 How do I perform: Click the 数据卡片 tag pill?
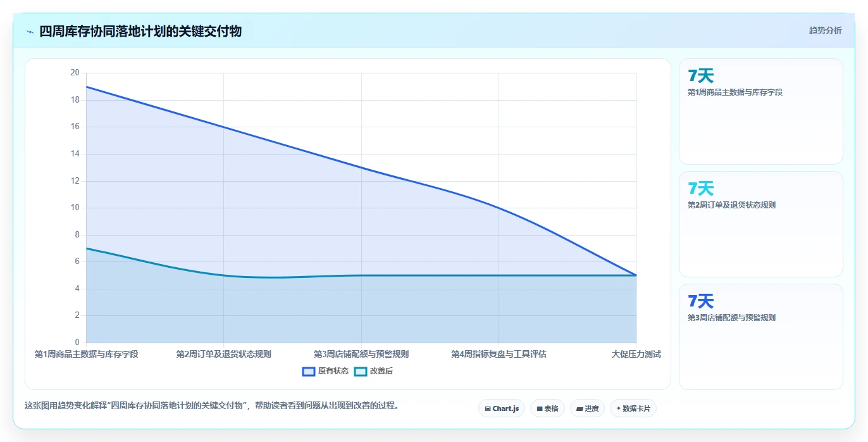[x=633, y=408]
